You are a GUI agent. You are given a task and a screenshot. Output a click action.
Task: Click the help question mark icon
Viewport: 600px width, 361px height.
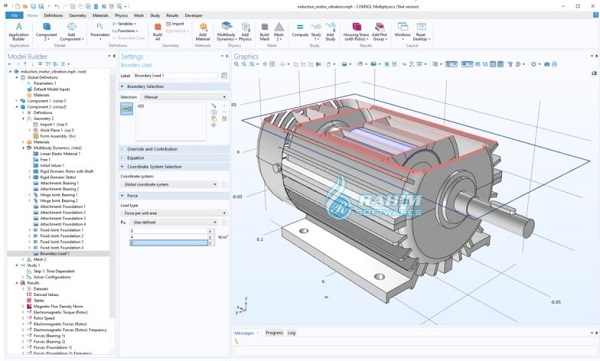point(595,15)
